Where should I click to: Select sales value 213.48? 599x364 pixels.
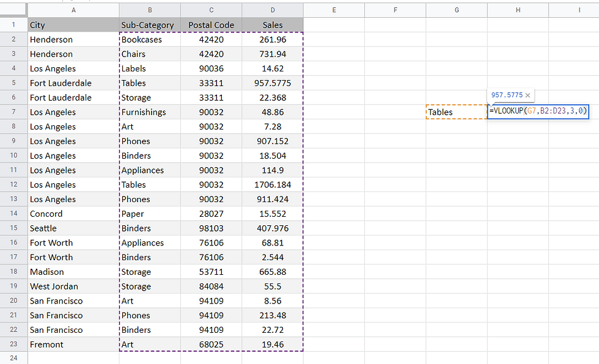click(273, 315)
